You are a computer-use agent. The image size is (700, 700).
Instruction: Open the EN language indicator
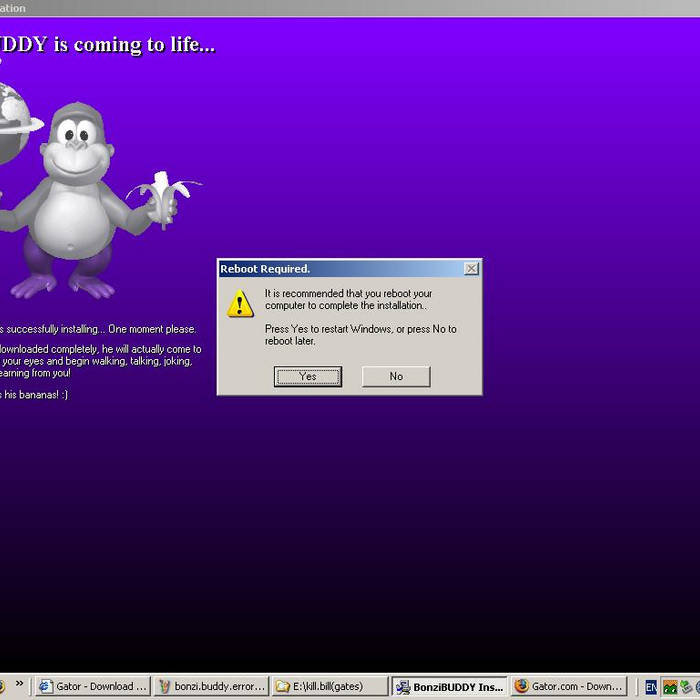pyautogui.click(x=651, y=687)
